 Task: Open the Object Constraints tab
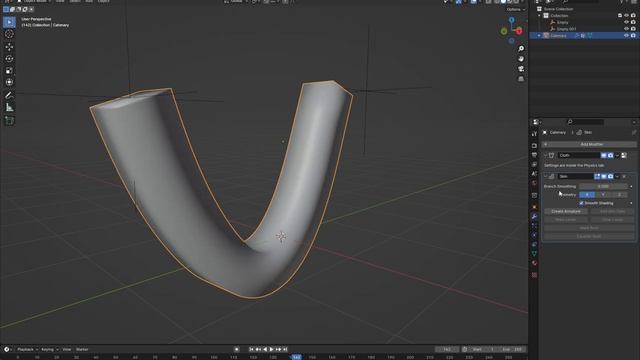coord(534,244)
